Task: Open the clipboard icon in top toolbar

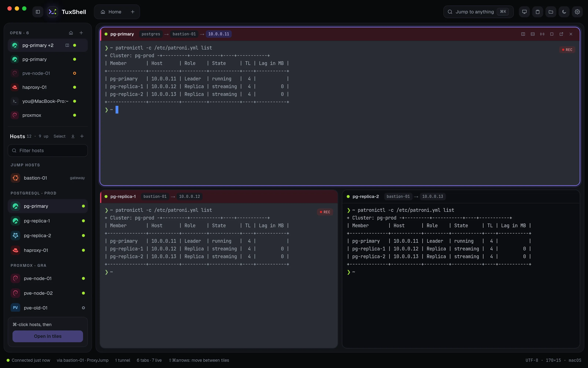Action: pyautogui.click(x=537, y=12)
